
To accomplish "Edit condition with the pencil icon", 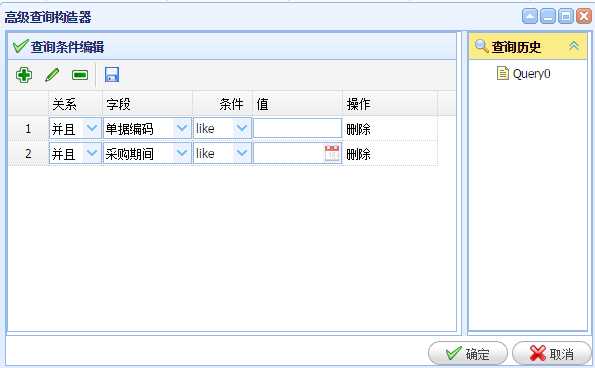I will (52, 75).
